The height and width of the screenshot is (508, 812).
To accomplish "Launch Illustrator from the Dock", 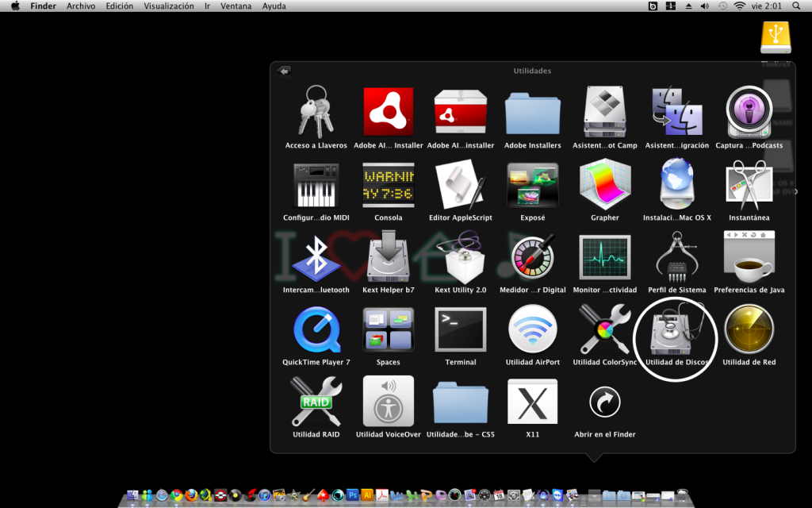I will [367, 495].
